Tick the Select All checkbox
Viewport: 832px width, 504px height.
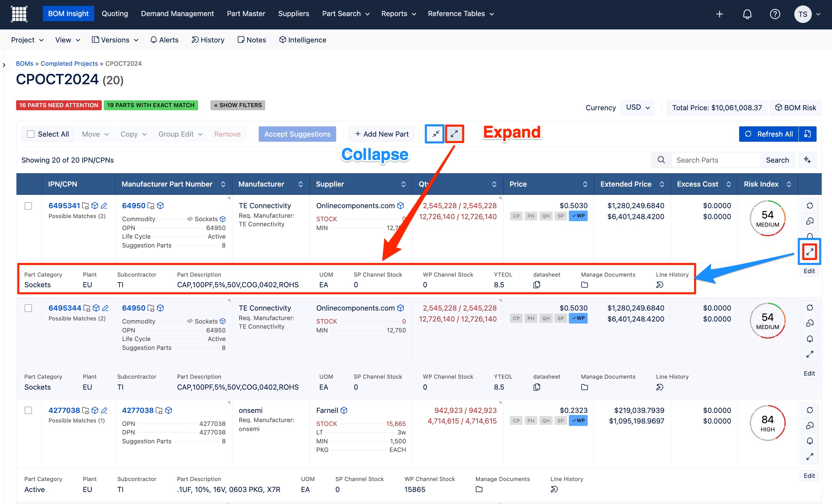[x=31, y=134]
